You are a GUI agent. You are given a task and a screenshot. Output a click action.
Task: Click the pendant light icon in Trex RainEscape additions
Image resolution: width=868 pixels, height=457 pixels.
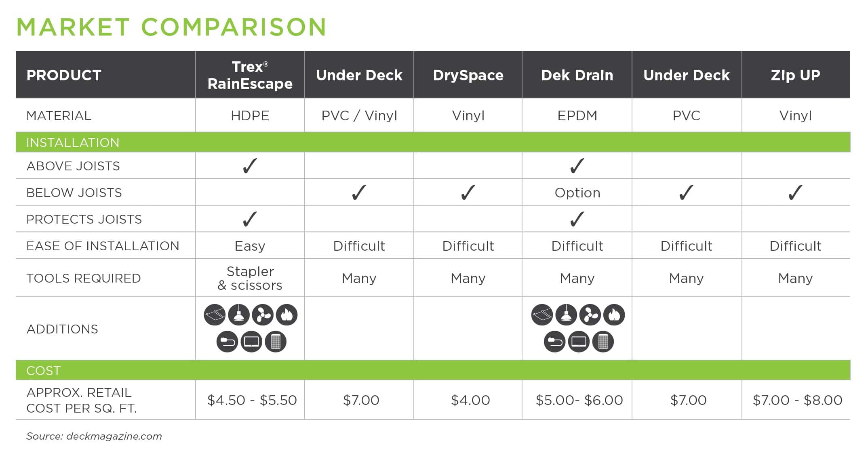[x=239, y=315]
